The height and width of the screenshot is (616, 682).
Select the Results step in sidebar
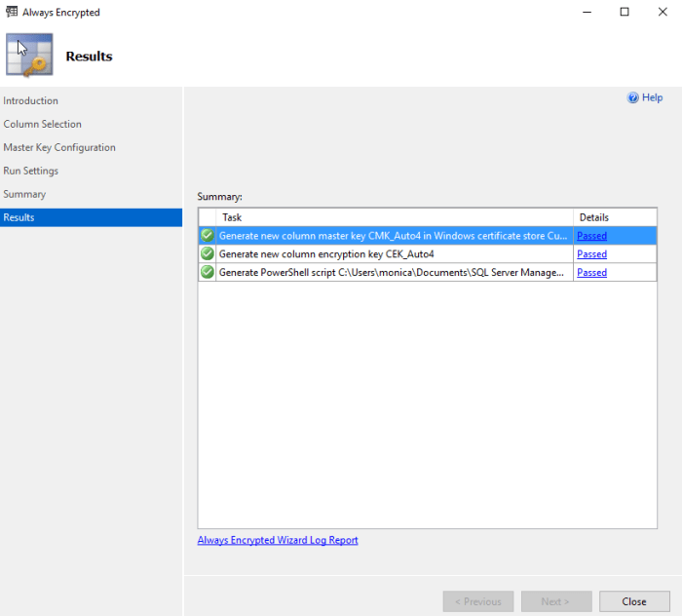point(91,217)
